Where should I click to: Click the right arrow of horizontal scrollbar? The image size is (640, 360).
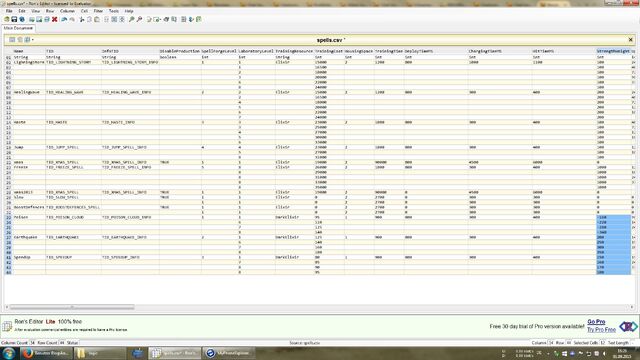coord(632,307)
